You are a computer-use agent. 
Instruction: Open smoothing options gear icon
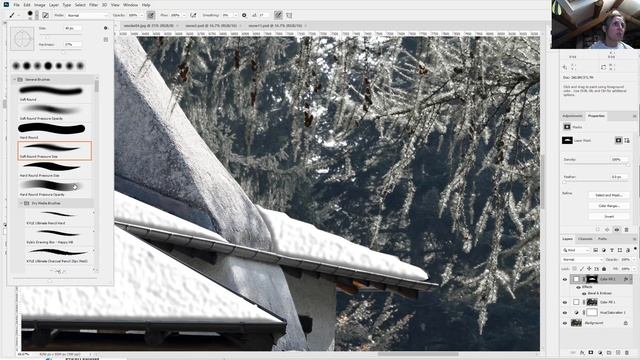click(x=244, y=15)
